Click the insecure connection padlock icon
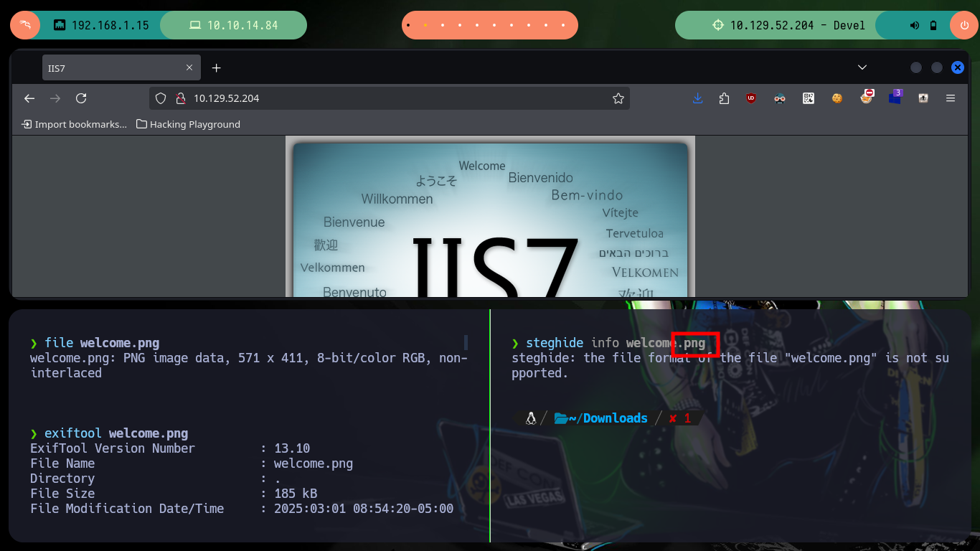This screenshot has width=980, height=551. (180, 98)
